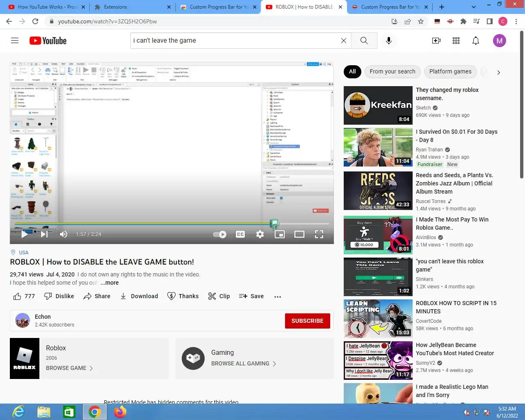Open the Chrome three-dot menu
Screen dimensions: 525x420
[x=516, y=21]
